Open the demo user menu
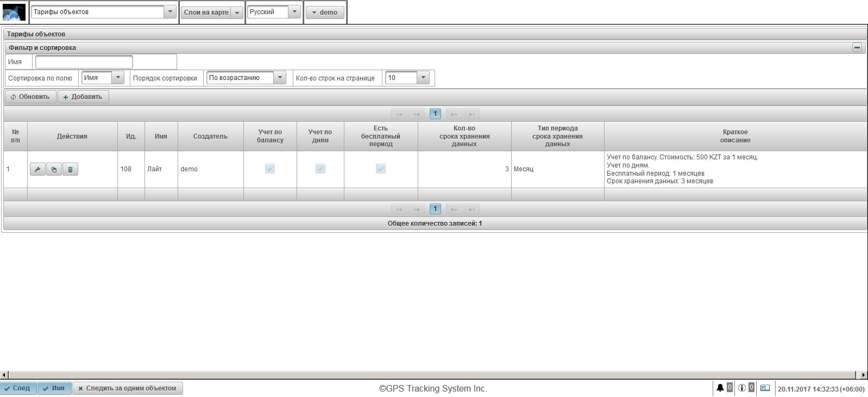Viewport: 868px width, 397px height. click(325, 13)
